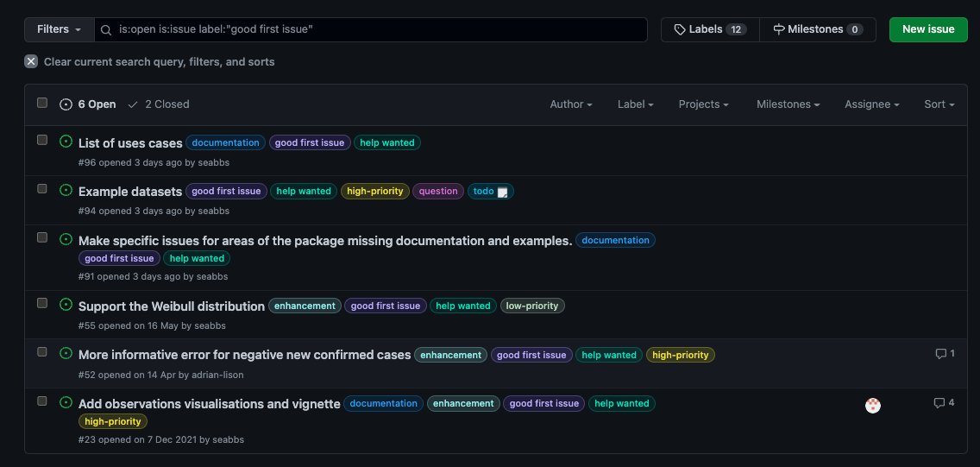Select checkbox for Weibull distribution issue

coord(42,303)
